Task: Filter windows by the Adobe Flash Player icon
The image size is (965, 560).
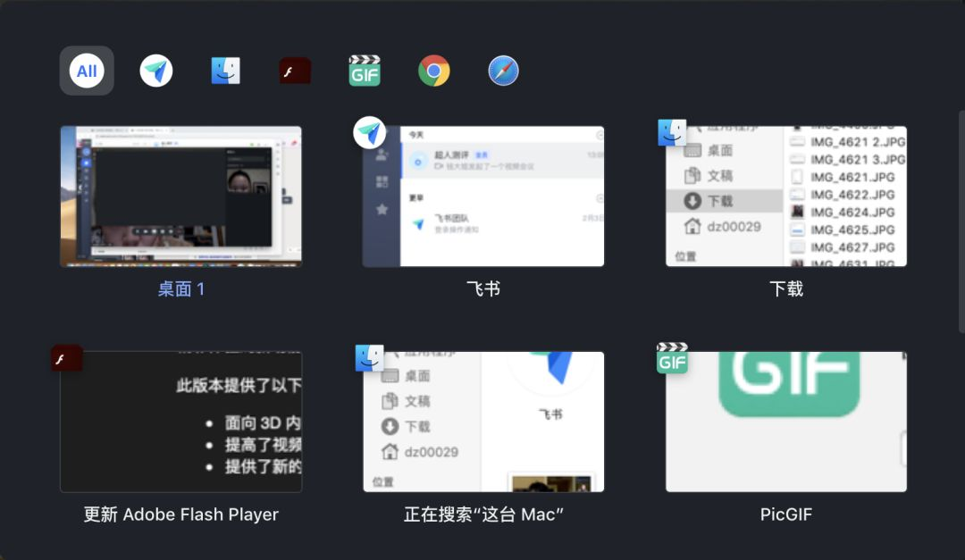Action: (295, 70)
